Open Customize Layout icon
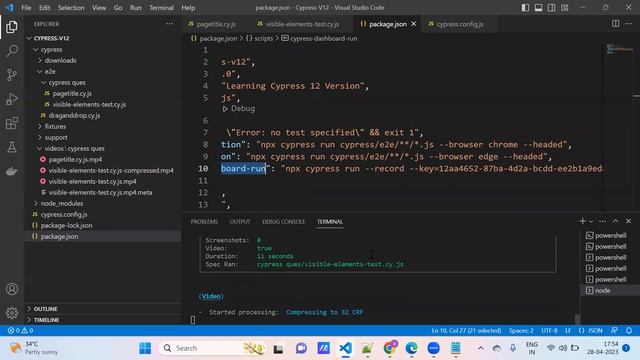 pyautogui.click(x=564, y=7)
